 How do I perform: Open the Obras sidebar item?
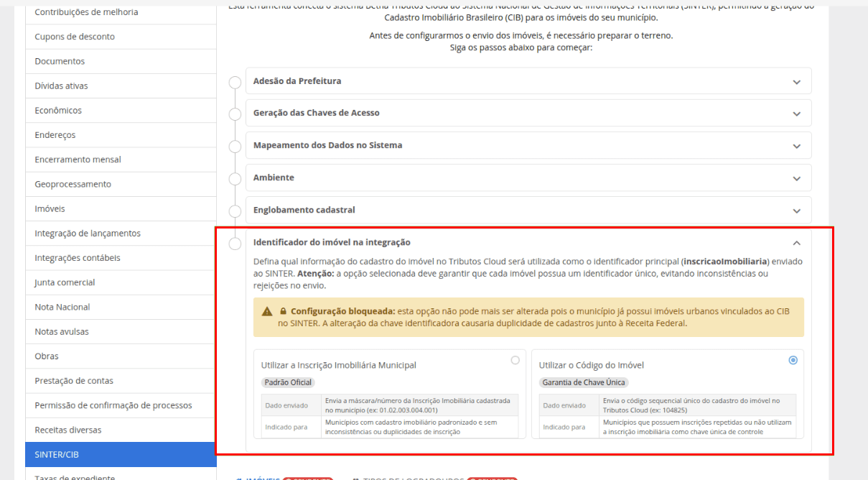click(x=121, y=356)
